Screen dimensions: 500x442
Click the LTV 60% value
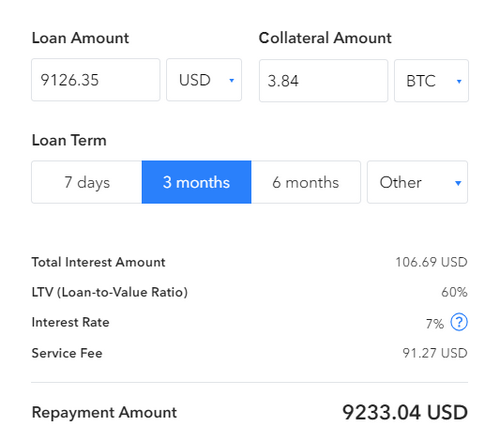click(454, 292)
